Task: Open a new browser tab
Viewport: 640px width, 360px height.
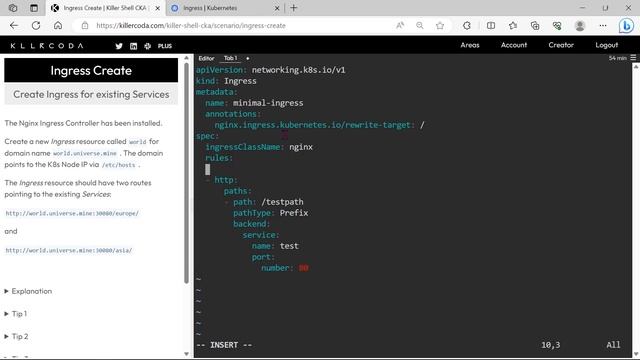Action: pyautogui.click(x=293, y=8)
